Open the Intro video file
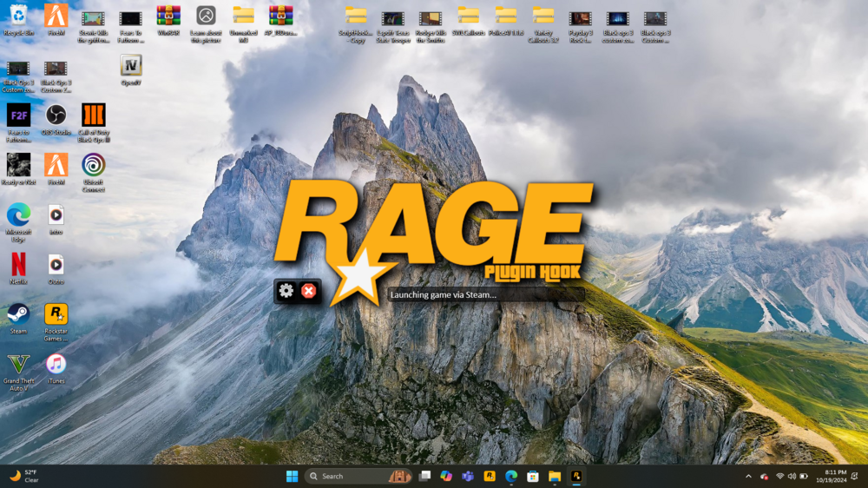 point(56,219)
